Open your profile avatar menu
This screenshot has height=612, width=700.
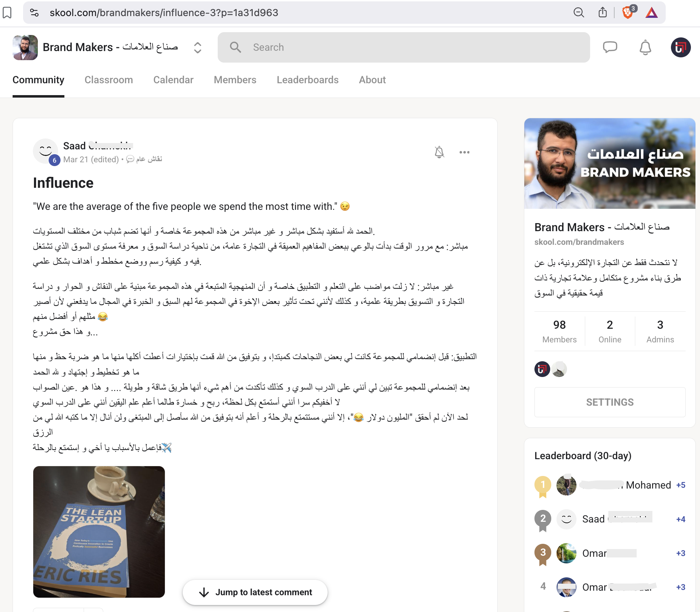[x=680, y=47]
